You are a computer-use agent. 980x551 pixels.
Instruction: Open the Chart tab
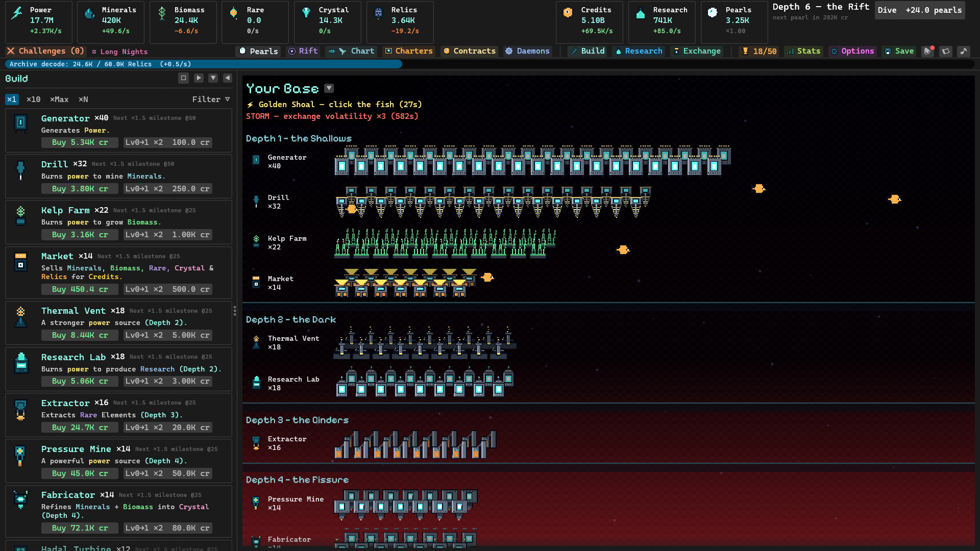coord(351,51)
